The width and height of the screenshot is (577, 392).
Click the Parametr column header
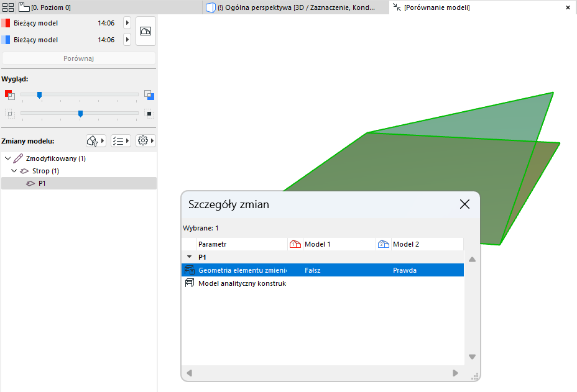(x=242, y=244)
